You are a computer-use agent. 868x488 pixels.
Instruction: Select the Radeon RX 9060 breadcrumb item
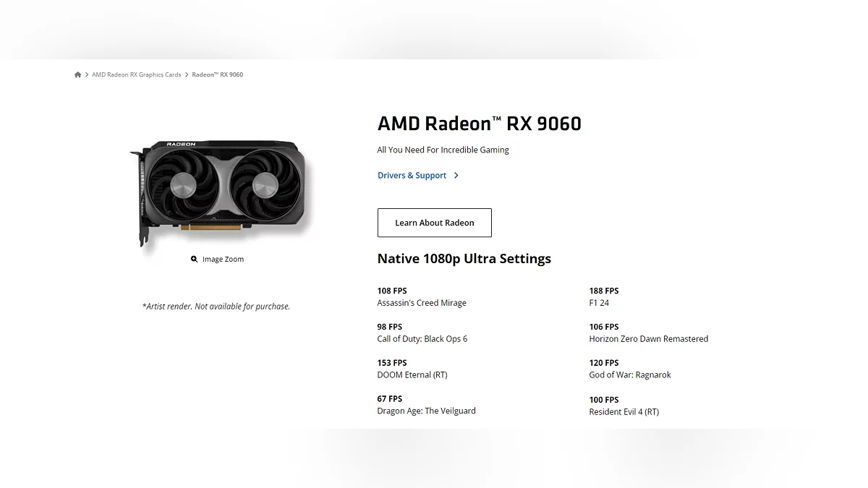coord(217,74)
